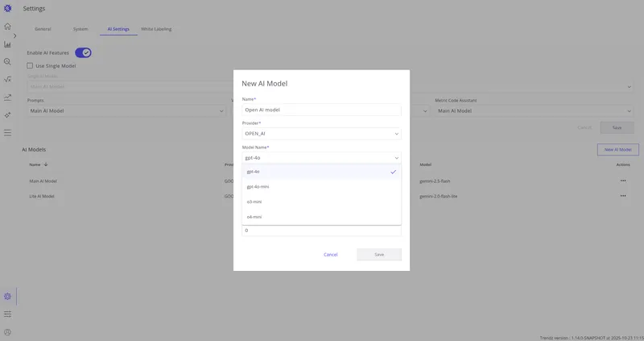This screenshot has width=644, height=341.
Task: Expand the Metric Code Assistant dropdown
Action: click(535, 110)
